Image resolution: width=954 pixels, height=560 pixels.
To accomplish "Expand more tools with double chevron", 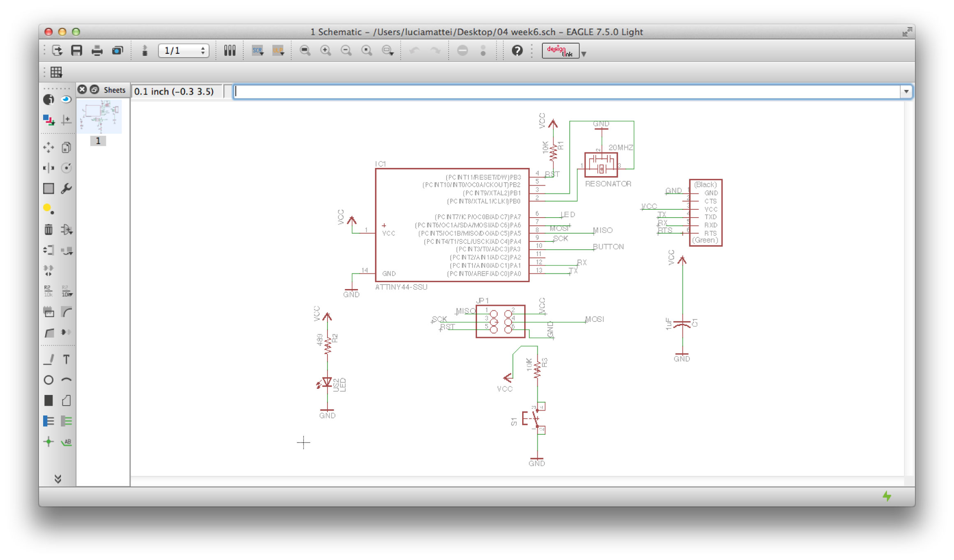I will (58, 479).
